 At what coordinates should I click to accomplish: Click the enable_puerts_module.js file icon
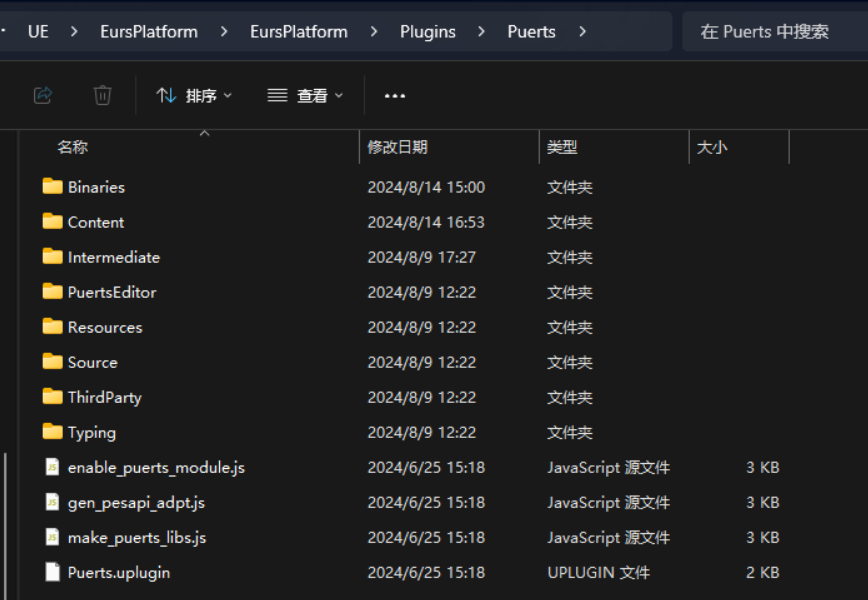53,467
